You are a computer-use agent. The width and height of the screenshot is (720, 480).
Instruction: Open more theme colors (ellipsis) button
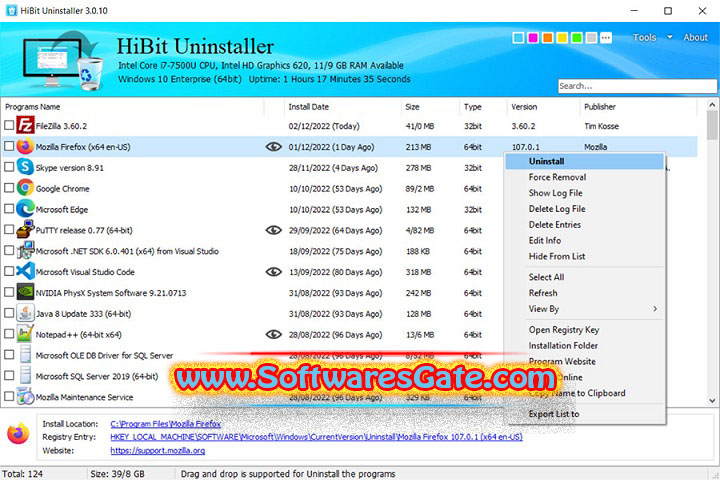pos(606,38)
